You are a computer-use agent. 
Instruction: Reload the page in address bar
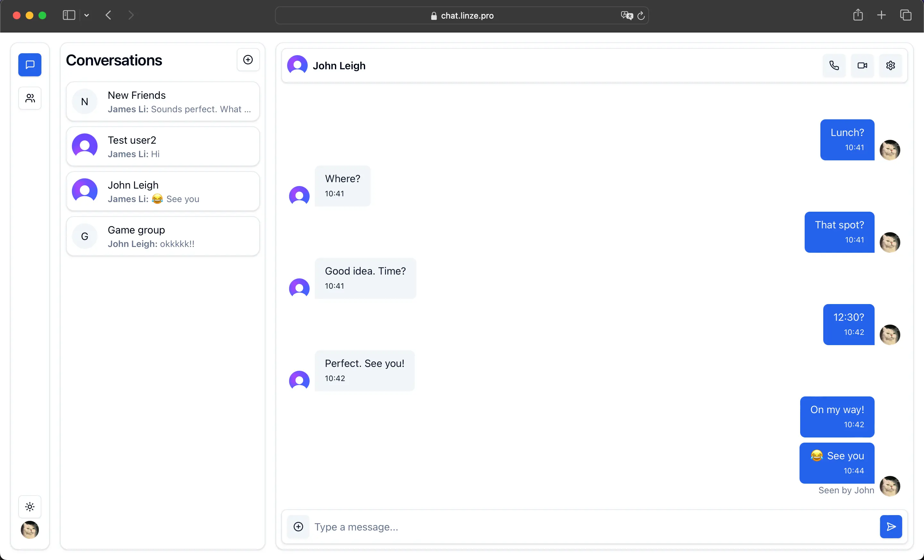point(641,15)
